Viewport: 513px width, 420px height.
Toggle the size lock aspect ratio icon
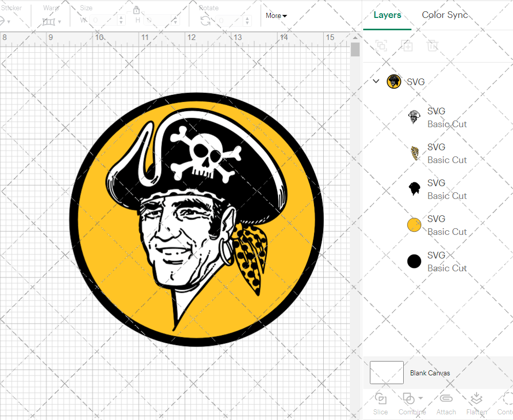click(x=136, y=10)
